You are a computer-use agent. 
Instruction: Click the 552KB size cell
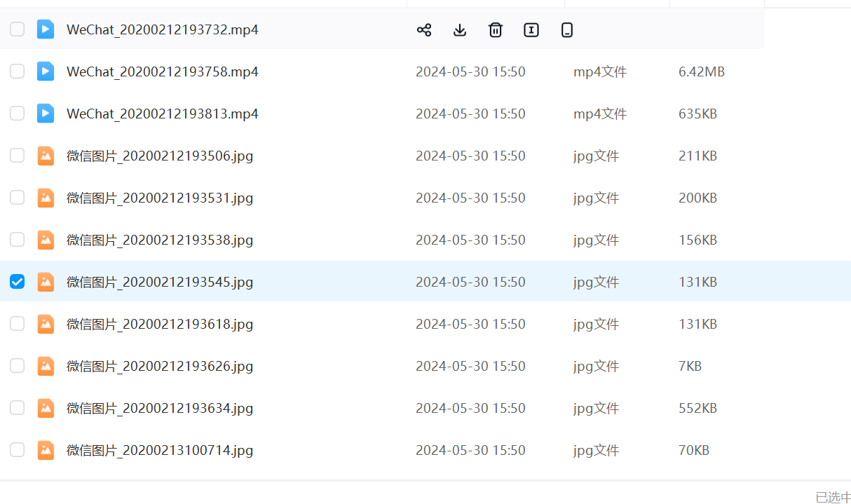tap(697, 408)
